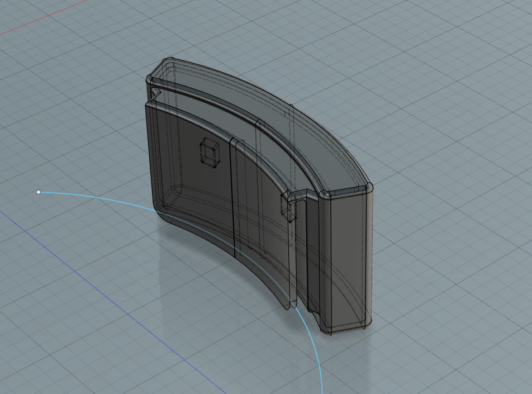Pick the small notch at the upper-left edge

pos(154,92)
